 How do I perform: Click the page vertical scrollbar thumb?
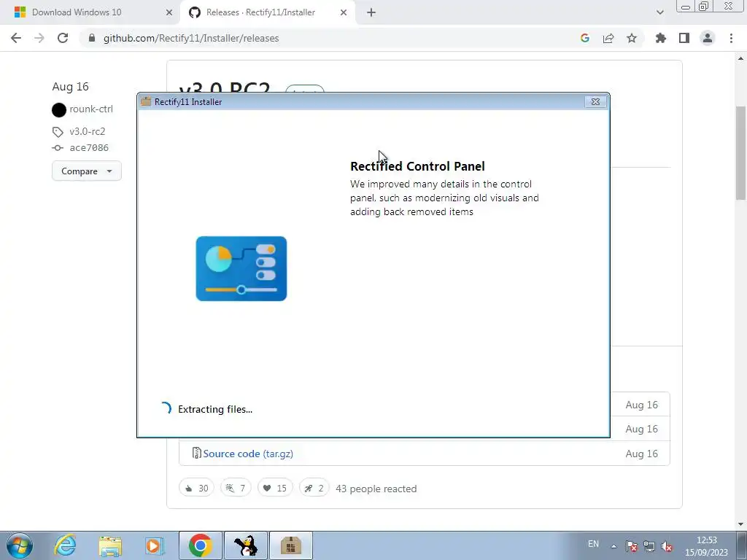pos(740,152)
